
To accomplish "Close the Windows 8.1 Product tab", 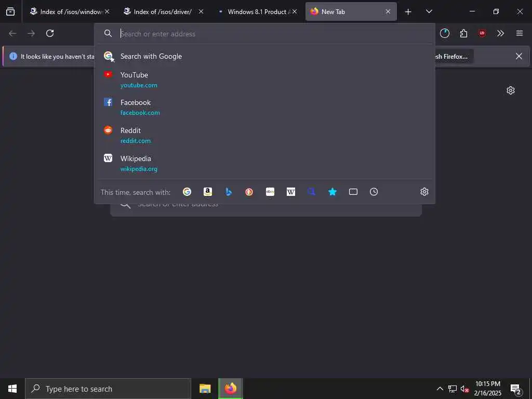I will click(295, 11).
